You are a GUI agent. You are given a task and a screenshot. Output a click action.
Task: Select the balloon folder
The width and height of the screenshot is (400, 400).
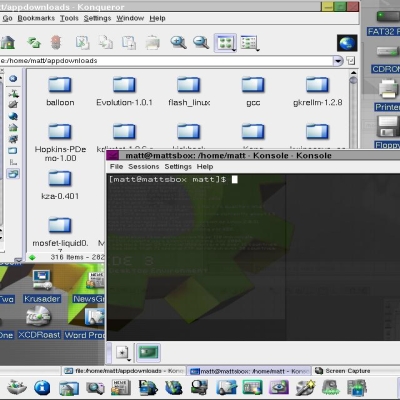pyautogui.click(x=60, y=92)
